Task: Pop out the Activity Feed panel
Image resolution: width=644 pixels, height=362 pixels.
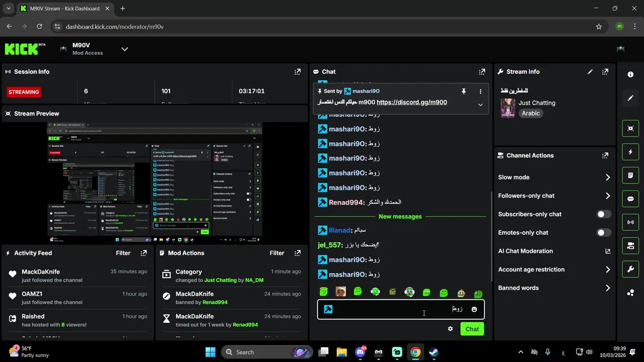Action: tap(143, 253)
